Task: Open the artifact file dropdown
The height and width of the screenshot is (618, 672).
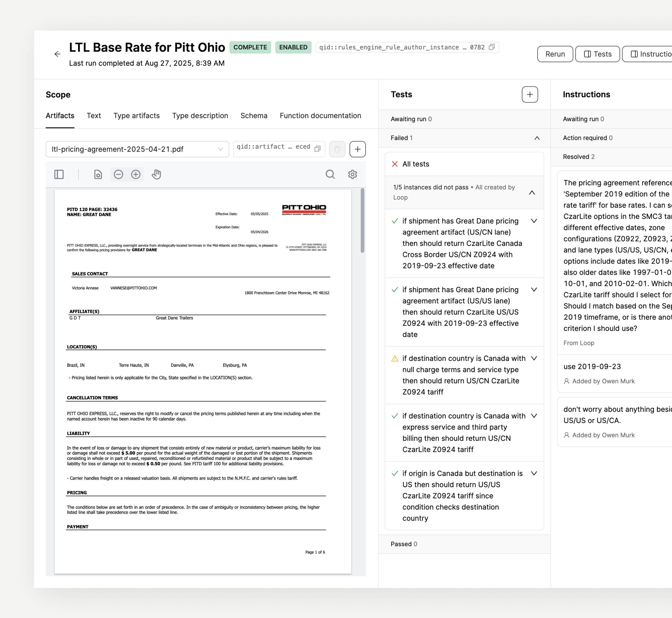Action: click(137, 149)
